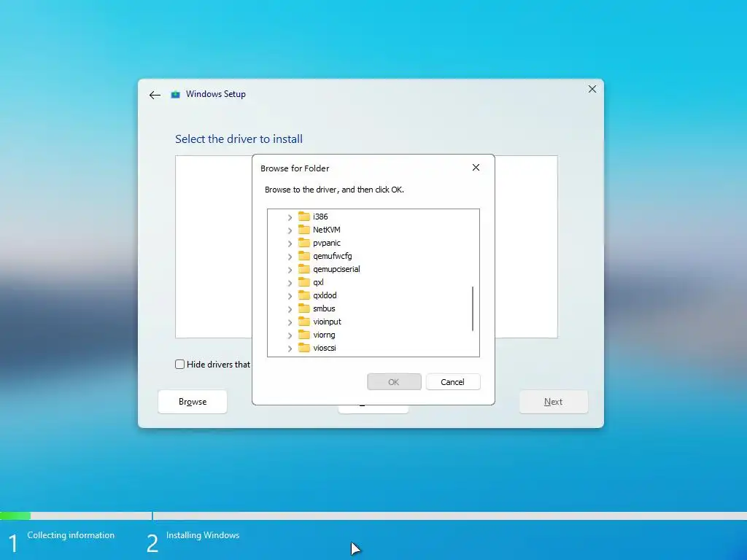Cancel the Browse for Folder dialog
Viewport: 747px width, 560px height.
tap(452, 382)
